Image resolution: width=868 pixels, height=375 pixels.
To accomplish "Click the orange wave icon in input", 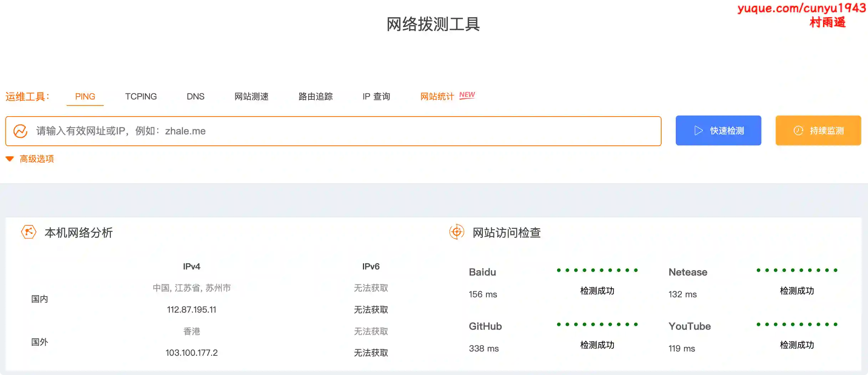I will point(20,131).
